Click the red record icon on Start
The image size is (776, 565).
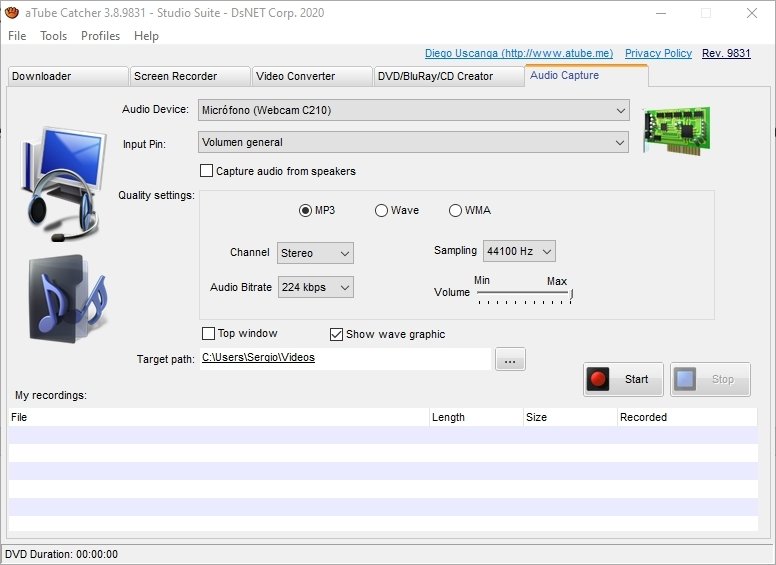[598, 379]
